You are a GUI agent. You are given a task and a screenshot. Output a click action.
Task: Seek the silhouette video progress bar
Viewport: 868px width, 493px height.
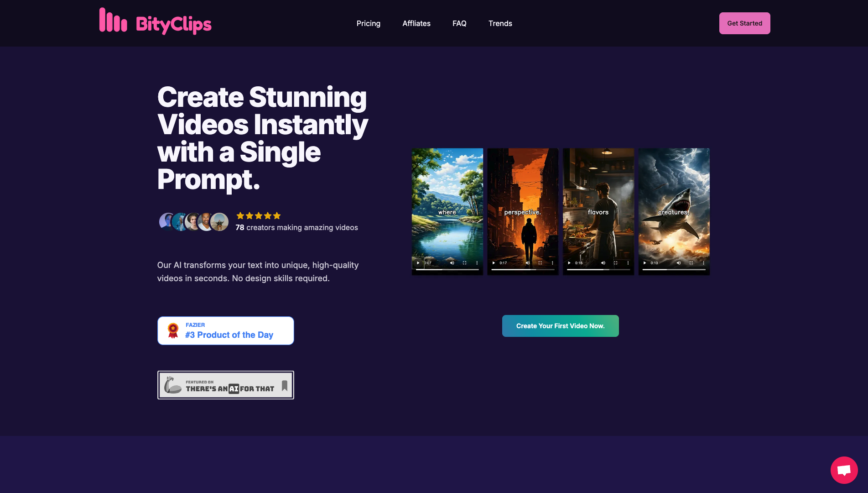click(523, 270)
